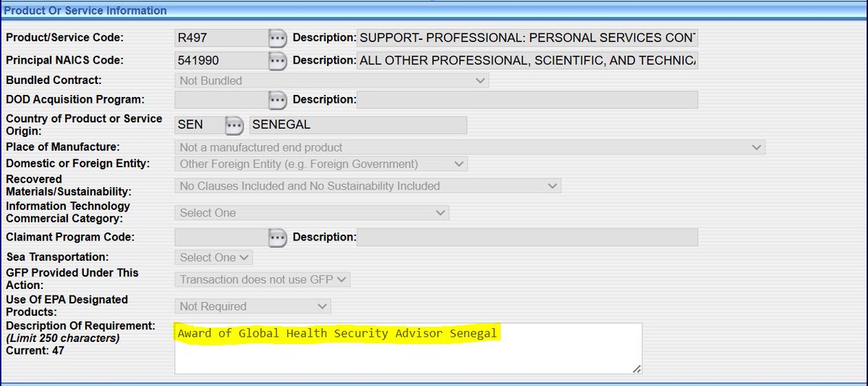Open DOD Acquisition Program lookup ellipsis button
The height and width of the screenshot is (386, 868).
[x=278, y=99]
